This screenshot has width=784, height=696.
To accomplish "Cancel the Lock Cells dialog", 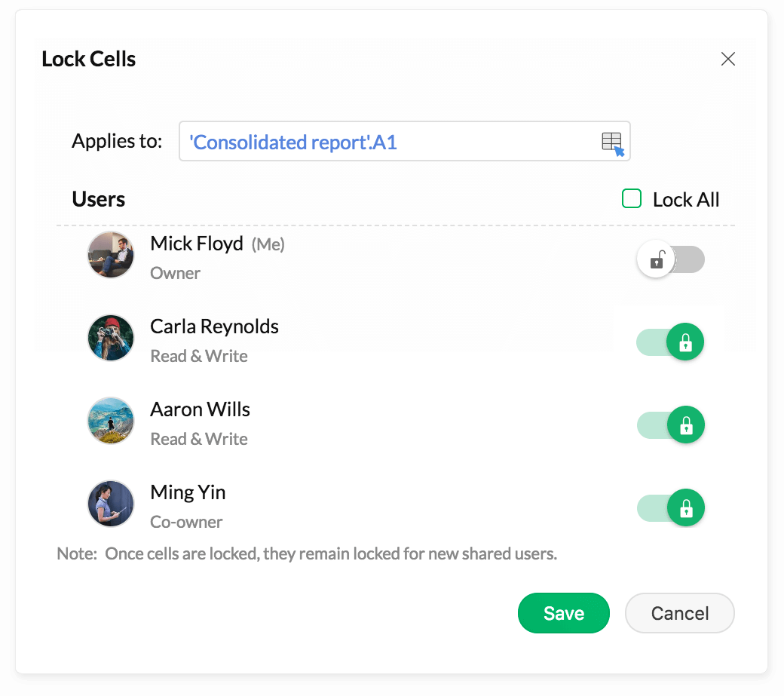I will [679, 613].
